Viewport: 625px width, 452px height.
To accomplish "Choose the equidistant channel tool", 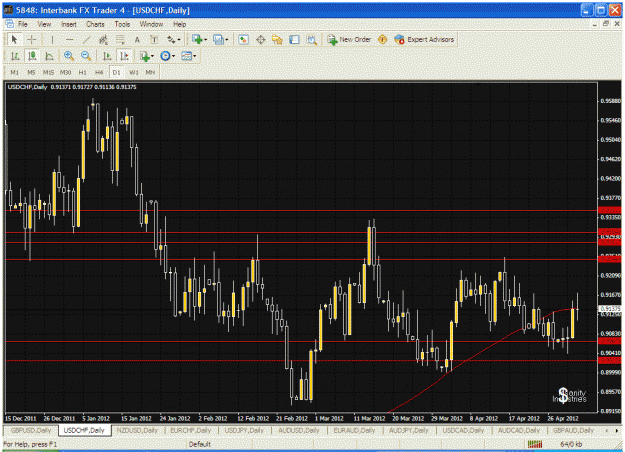I will (103, 39).
